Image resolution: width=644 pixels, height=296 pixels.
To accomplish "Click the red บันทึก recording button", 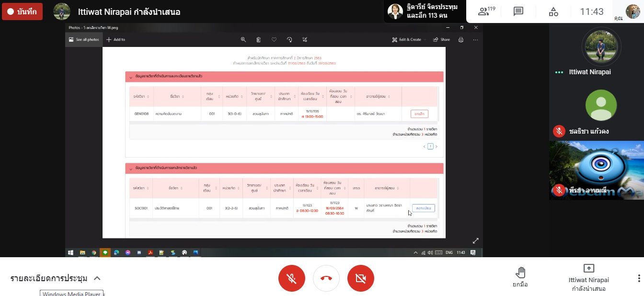I will 22,11.
